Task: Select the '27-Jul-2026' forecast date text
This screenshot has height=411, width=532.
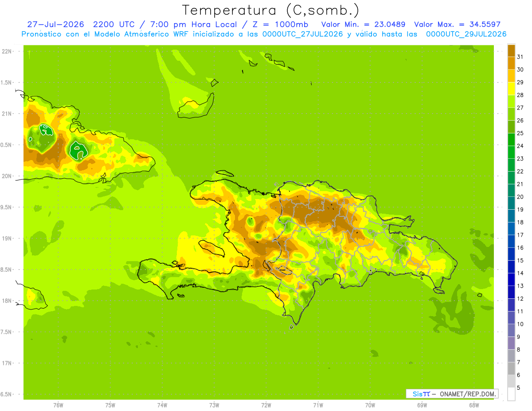Action: click(55, 24)
